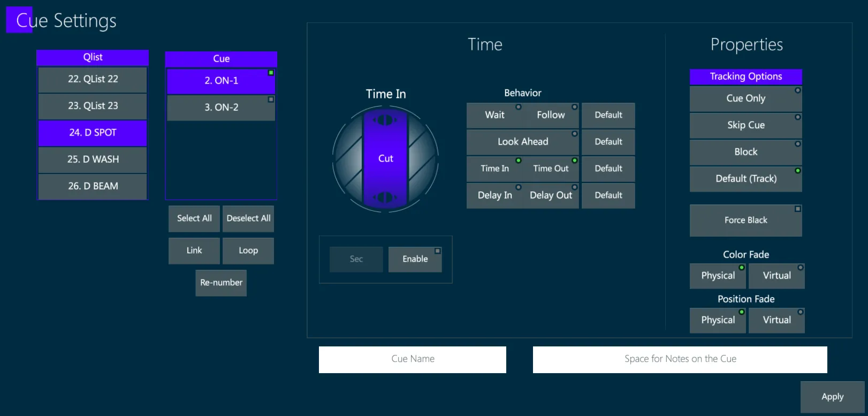Toggle the Cue Only tracking option
Viewport: 868px width, 416px height.
pos(745,99)
